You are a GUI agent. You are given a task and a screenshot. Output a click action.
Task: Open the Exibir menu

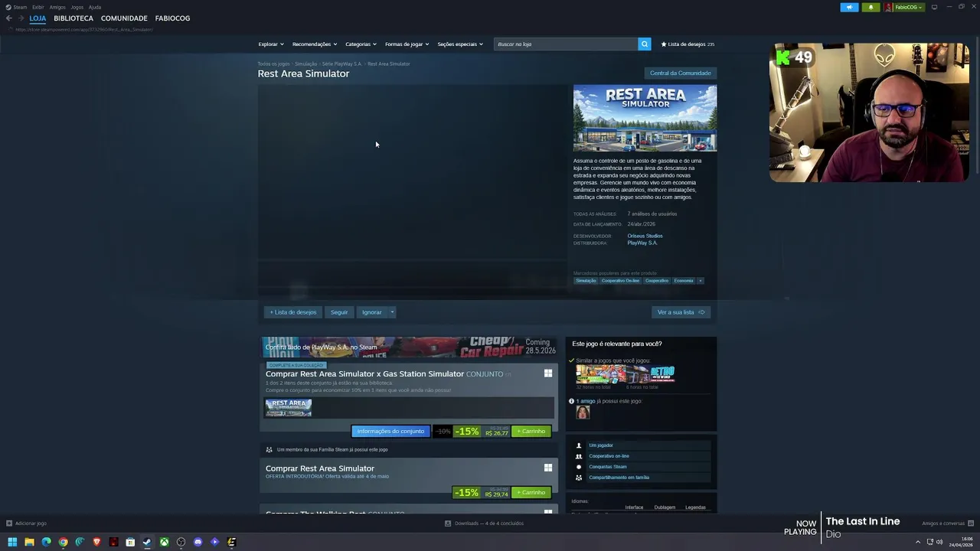[x=38, y=7]
